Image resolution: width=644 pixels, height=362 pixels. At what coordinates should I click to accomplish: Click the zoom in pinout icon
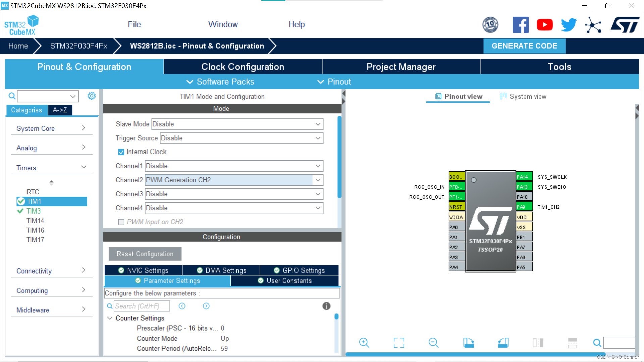point(364,343)
